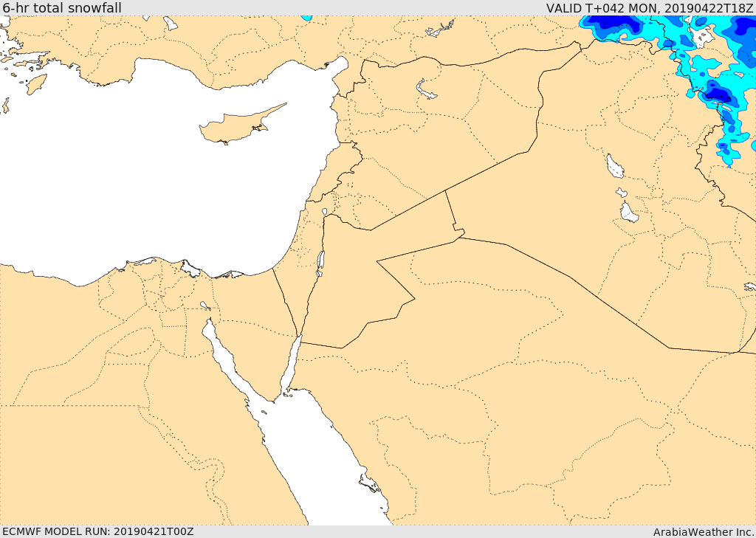Click the '6-hr total snowfall' title text

point(62,7)
